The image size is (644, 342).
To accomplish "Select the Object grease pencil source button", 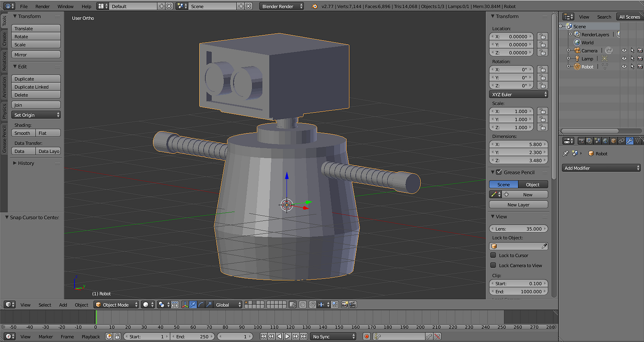I will 533,184.
